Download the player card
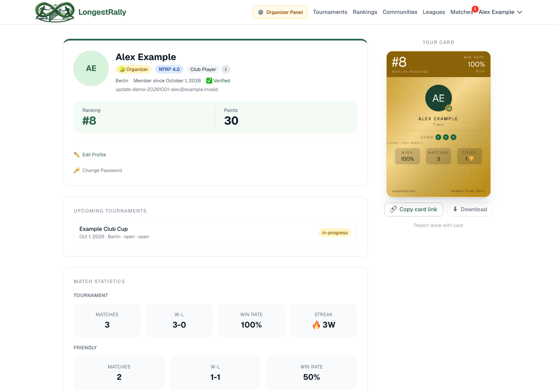This screenshot has height=392, width=558. coord(470,210)
